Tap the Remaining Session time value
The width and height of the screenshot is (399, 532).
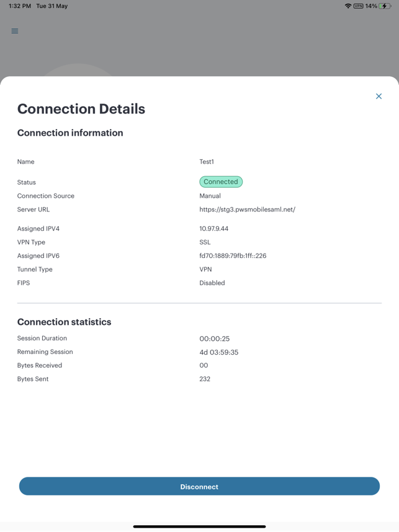pos(218,352)
